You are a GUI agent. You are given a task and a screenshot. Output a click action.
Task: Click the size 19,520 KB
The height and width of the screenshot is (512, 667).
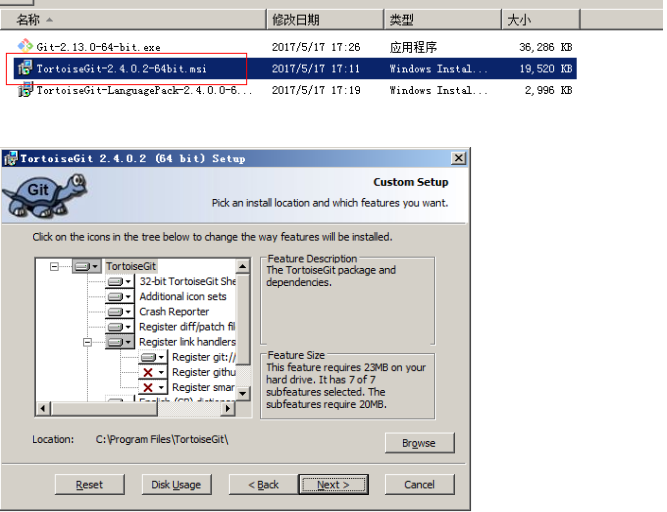[546, 68]
